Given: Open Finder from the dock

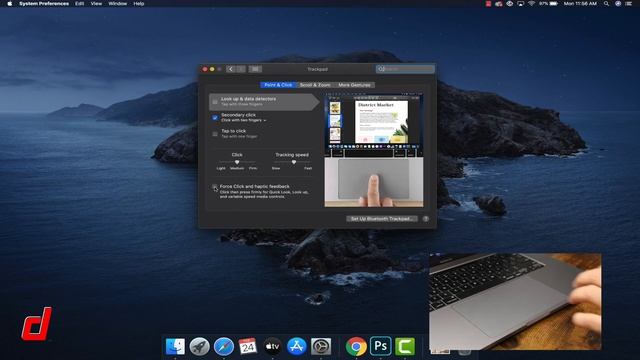Looking at the screenshot, I should pyautogui.click(x=175, y=347).
